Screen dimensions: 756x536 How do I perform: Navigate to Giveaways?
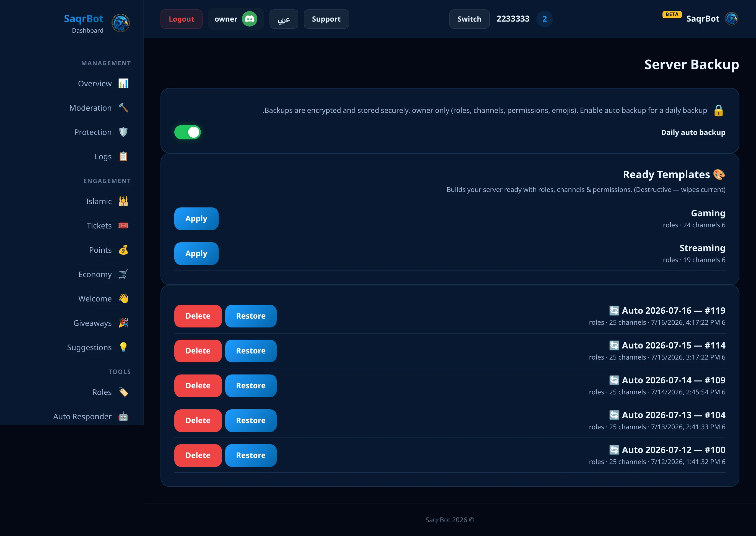pos(101,323)
